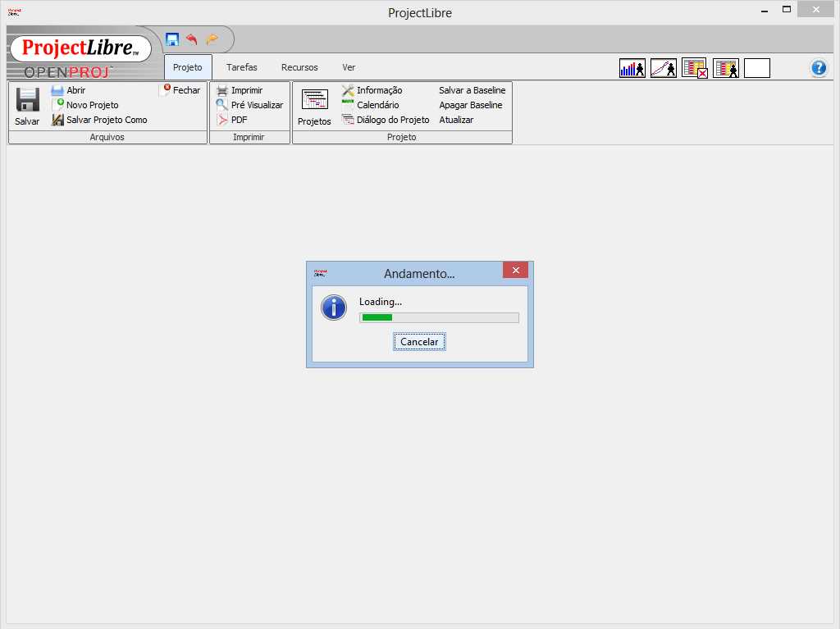The width and height of the screenshot is (840, 629).
Task: Maximize the ProjectLibre window
Action: point(787,10)
